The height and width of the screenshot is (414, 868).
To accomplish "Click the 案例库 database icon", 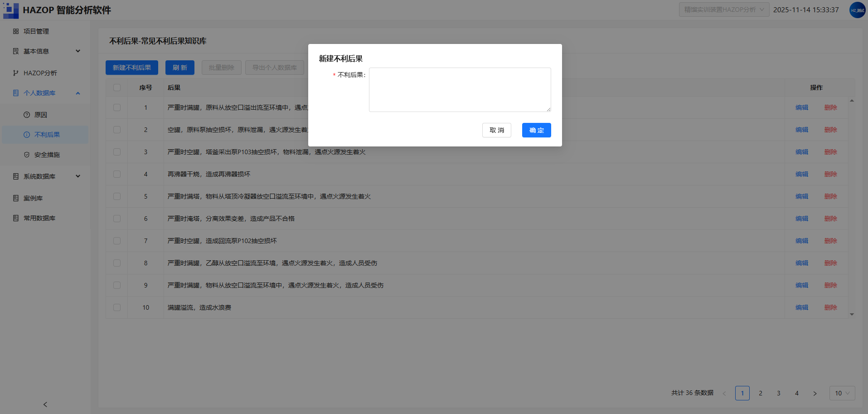I will [16, 198].
